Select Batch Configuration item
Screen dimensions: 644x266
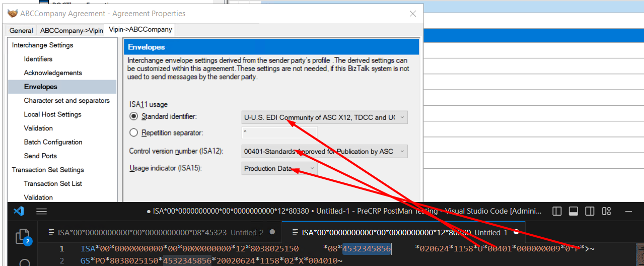53,142
